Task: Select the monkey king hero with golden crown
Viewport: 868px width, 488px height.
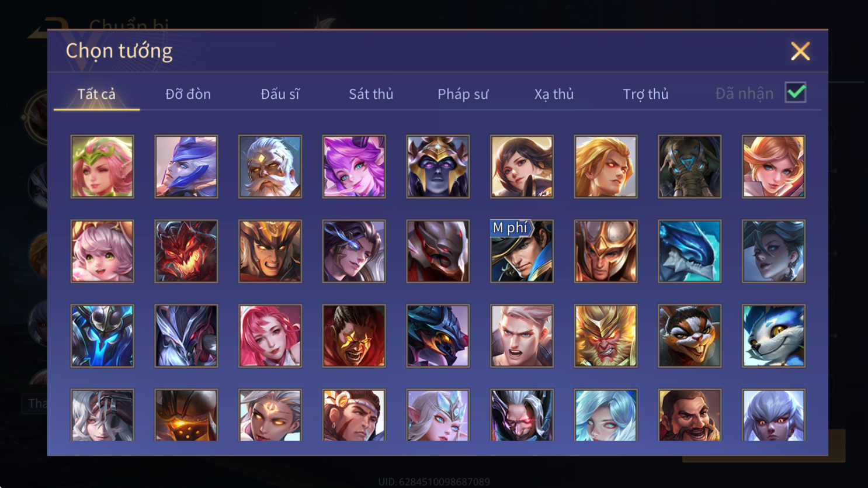Action: click(606, 336)
